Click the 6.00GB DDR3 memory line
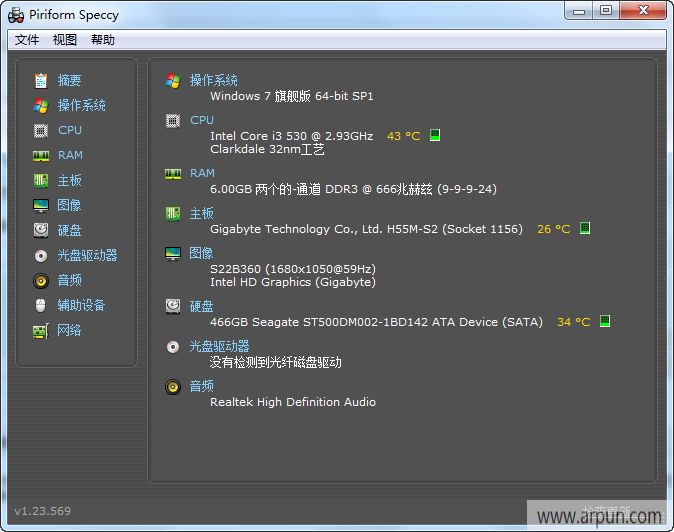This screenshot has height=532, width=674. click(x=353, y=189)
